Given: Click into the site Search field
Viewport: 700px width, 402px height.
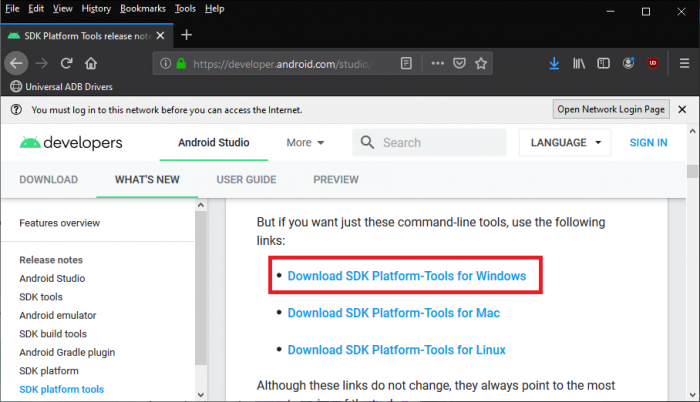Looking at the screenshot, I should (x=429, y=142).
